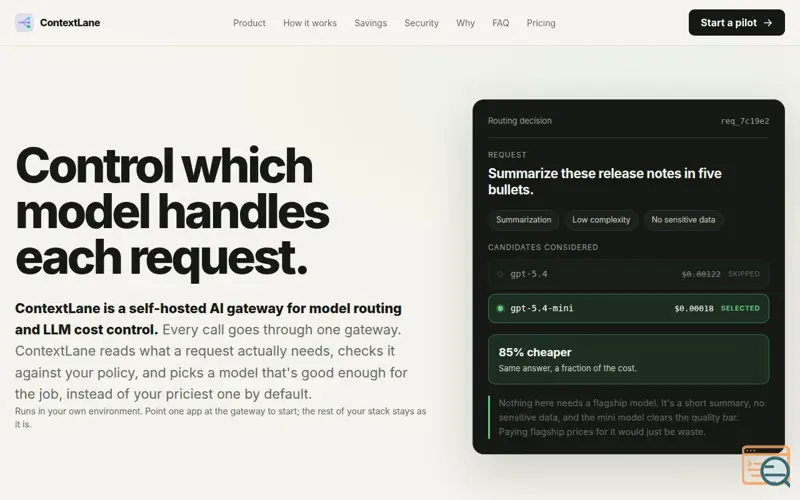
Task: Click the ContextLane brand name
Action: click(70, 22)
